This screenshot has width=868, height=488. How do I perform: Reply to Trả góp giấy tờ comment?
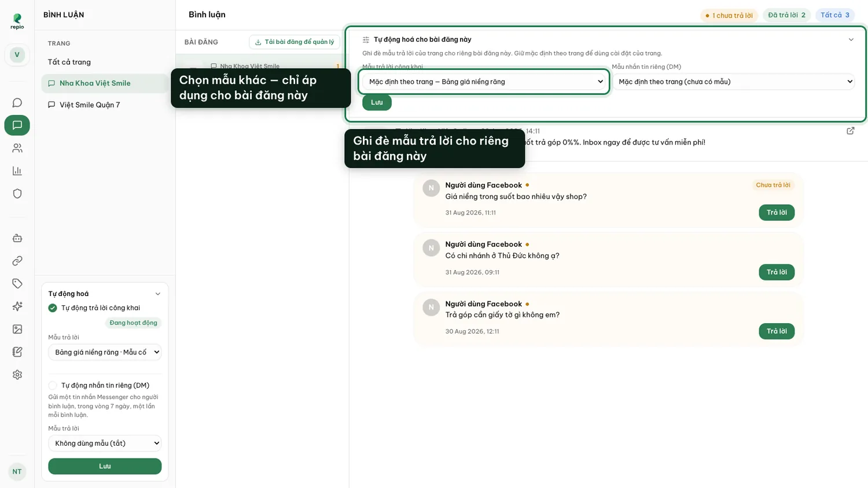click(x=777, y=331)
